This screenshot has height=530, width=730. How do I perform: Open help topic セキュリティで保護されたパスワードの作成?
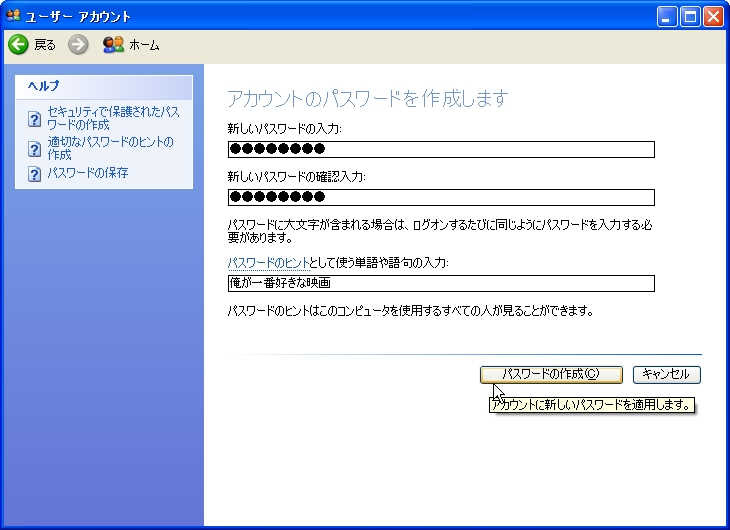pyautogui.click(x=113, y=118)
